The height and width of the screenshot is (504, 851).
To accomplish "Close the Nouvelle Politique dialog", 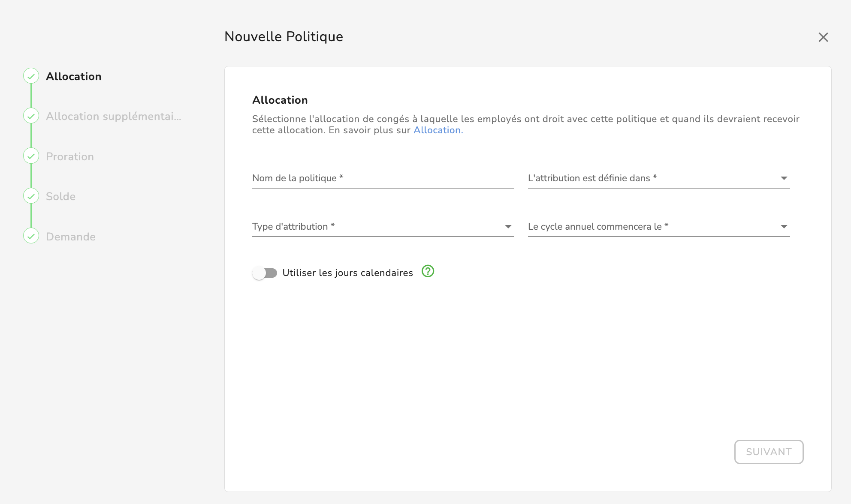I will 823,37.
